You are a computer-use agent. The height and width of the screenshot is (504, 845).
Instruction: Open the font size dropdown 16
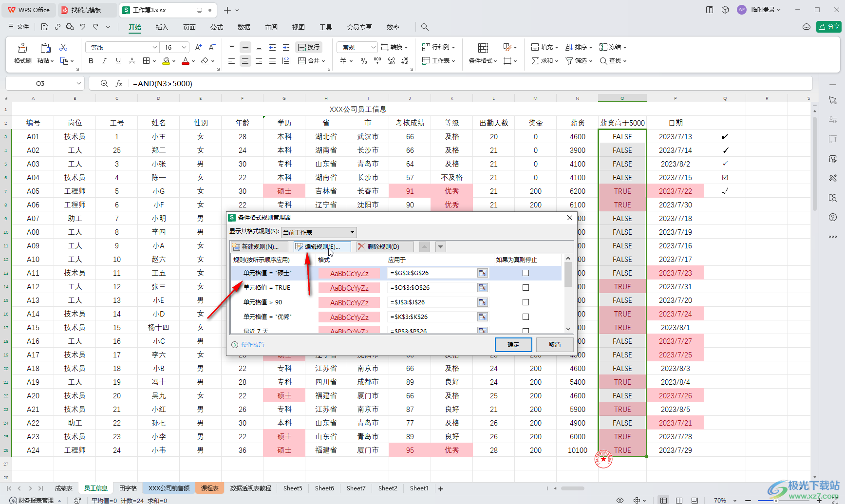[x=184, y=47]
